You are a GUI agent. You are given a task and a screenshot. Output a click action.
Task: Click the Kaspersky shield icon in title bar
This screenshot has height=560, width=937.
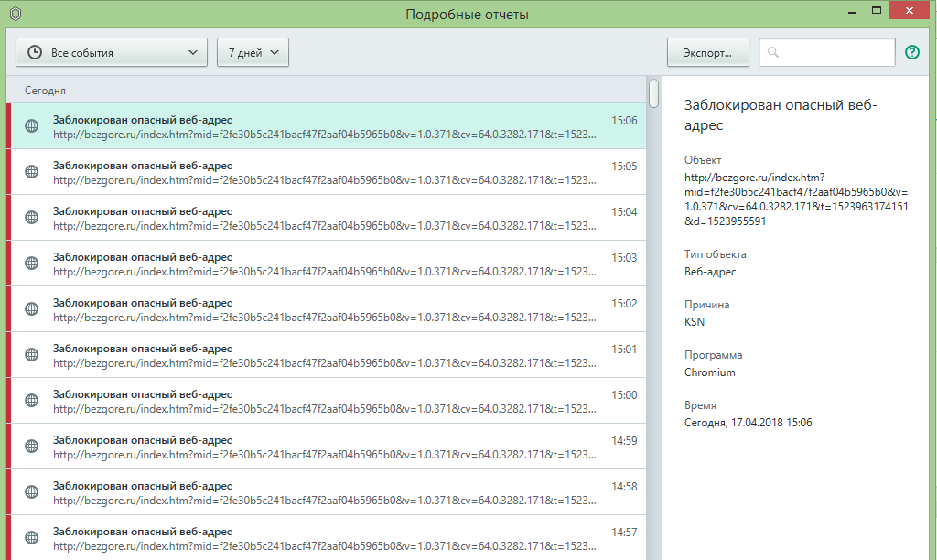15,14
